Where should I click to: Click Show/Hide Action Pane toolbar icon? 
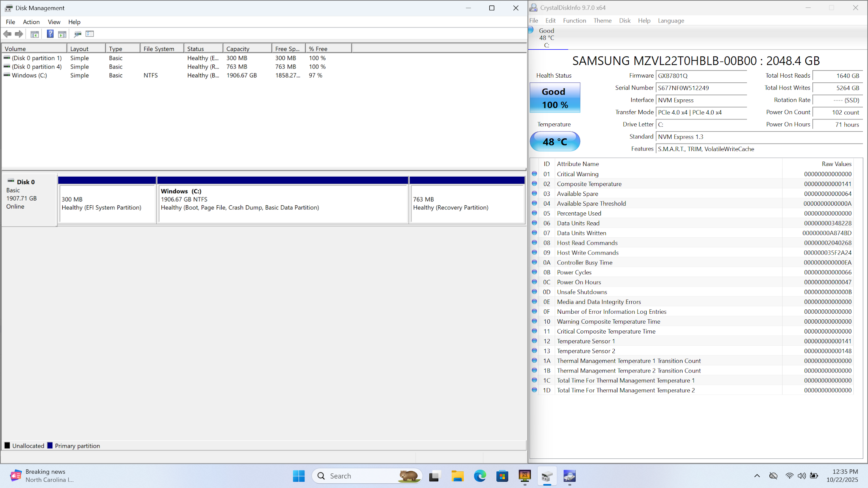point(62,34)
